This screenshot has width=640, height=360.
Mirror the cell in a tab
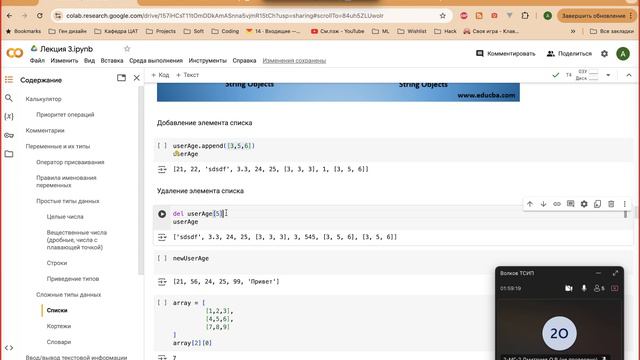tap(598, 204)
